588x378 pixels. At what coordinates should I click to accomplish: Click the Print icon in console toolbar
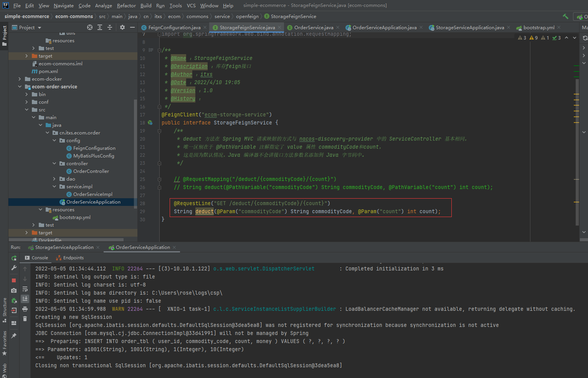[25, 309]
